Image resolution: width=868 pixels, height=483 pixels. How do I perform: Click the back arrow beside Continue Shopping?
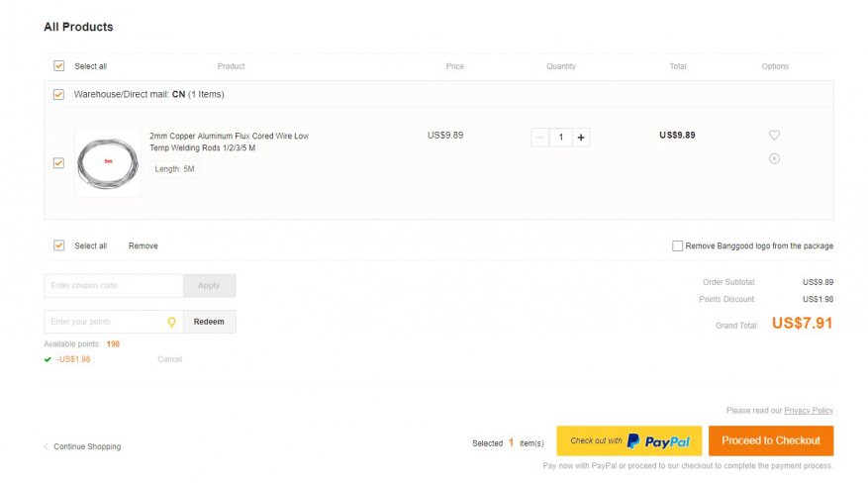(46, 446)
